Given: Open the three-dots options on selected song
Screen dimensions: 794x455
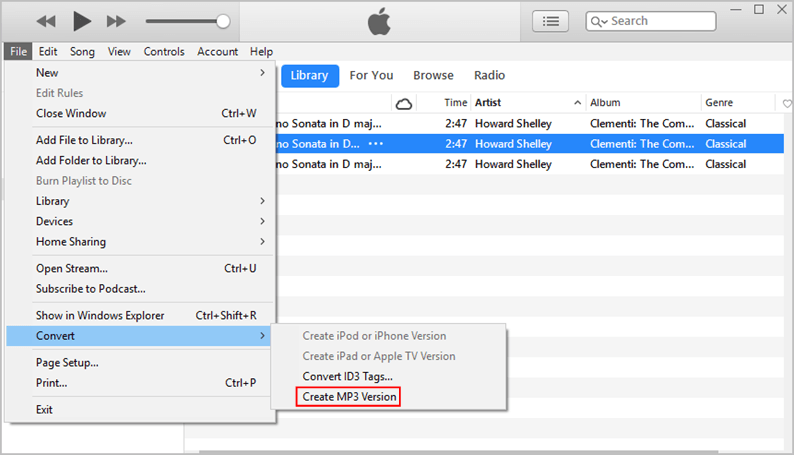Looking at the screenshot, I should (376, 144).
